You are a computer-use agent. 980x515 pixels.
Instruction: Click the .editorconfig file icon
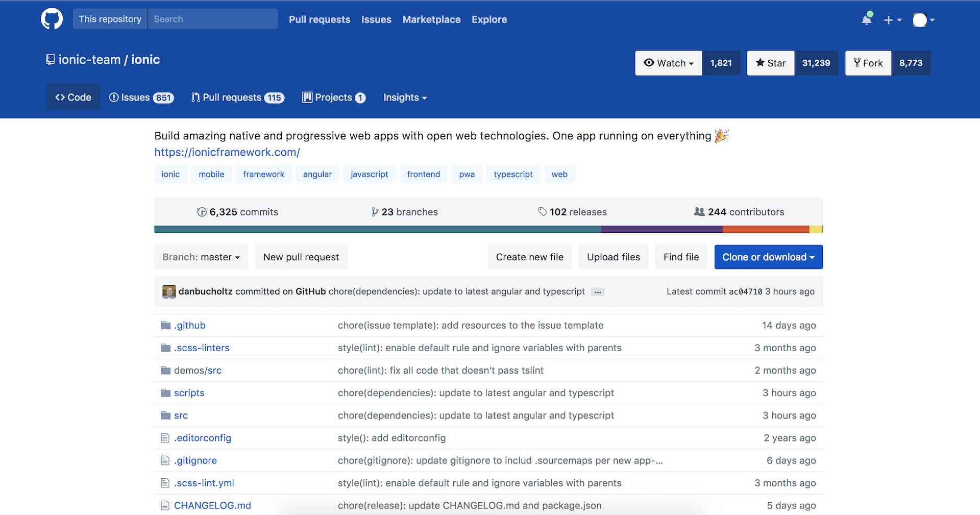pos(165,438)
